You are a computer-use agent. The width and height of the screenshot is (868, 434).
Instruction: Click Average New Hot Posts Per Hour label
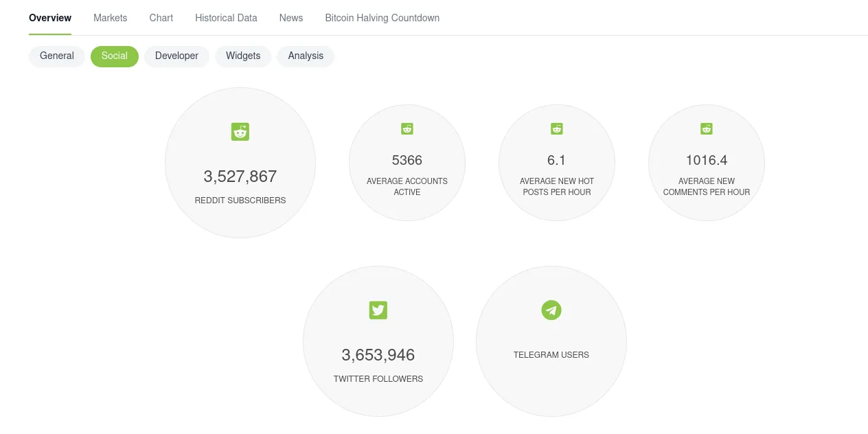[557, 187]
